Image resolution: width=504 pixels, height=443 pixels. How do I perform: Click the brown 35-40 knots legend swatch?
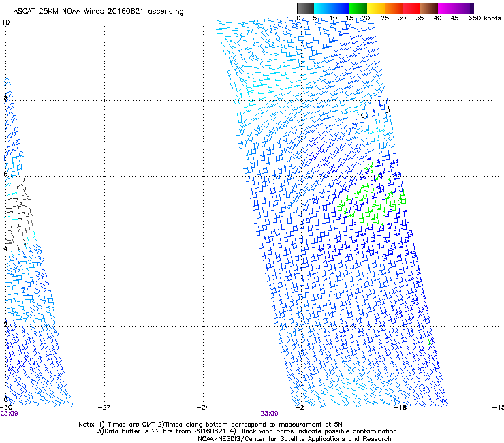coord(429,8)
